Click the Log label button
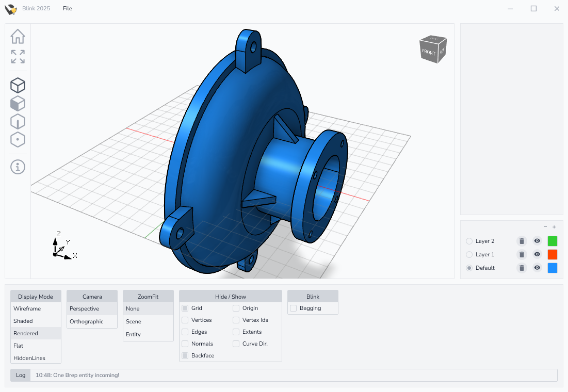This screenshot has height=392, width=568. pos(21,375)
